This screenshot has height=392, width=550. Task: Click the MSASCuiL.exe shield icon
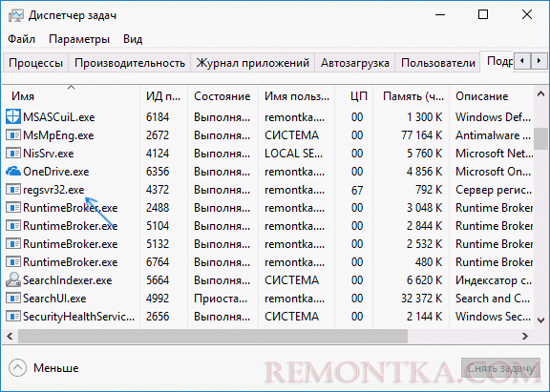(x=13, y=116)
